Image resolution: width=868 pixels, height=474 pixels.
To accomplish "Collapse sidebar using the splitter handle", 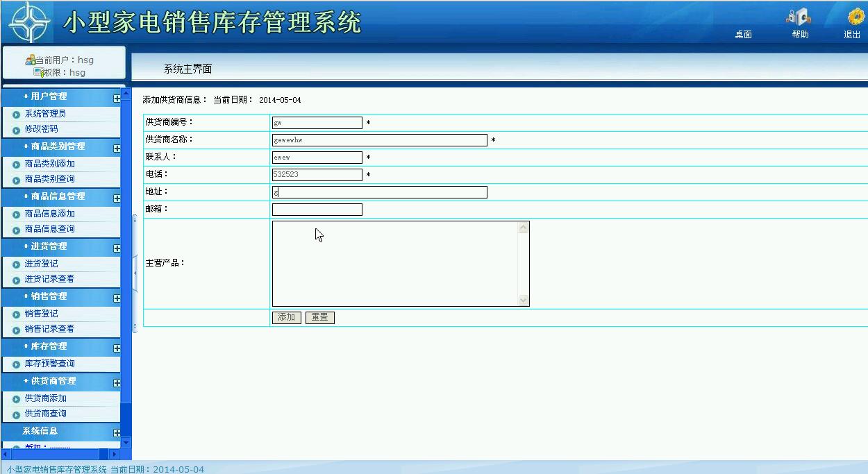I will click(135, 274).
